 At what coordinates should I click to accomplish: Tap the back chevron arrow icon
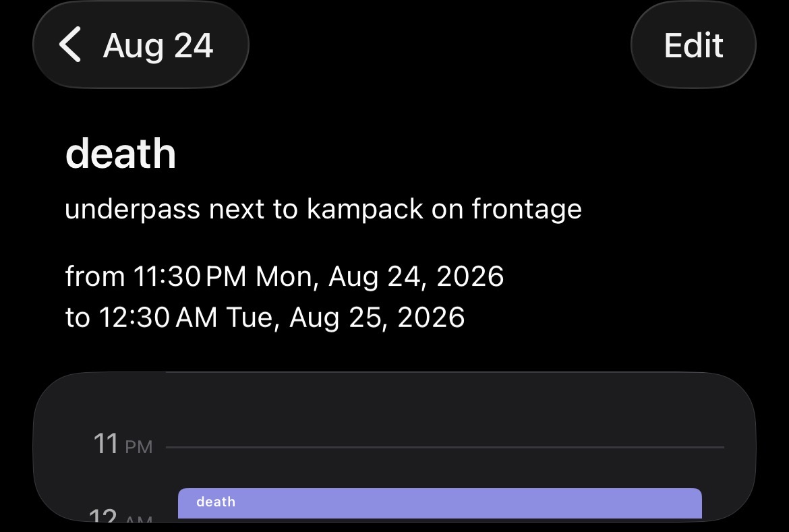point(70,45)
